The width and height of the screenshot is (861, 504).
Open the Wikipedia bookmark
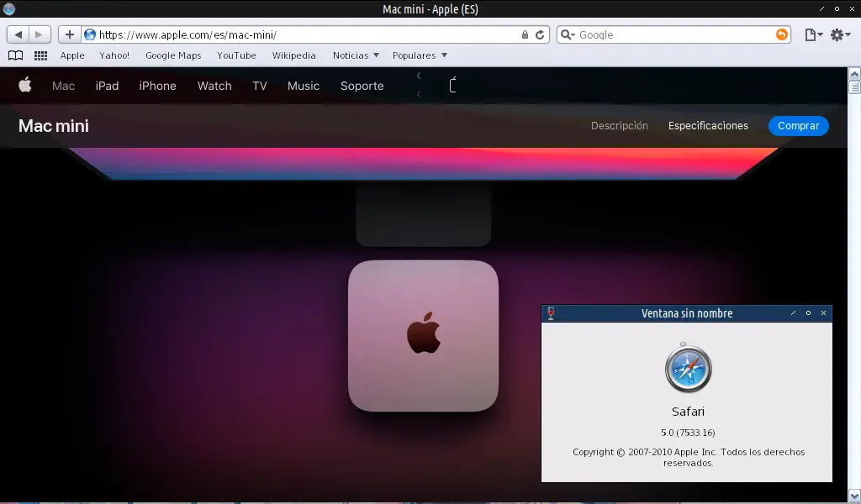(293, 55)
